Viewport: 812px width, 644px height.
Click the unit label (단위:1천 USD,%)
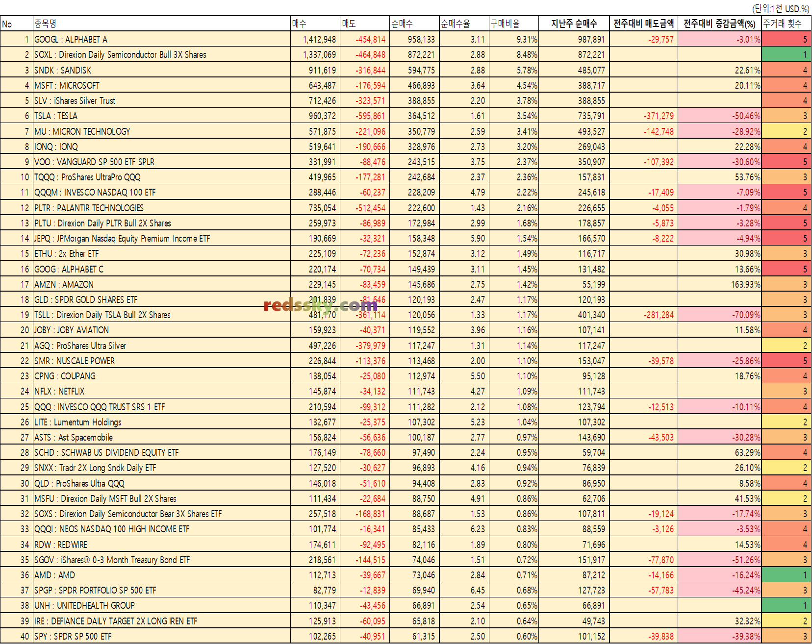tap(781, 8)
